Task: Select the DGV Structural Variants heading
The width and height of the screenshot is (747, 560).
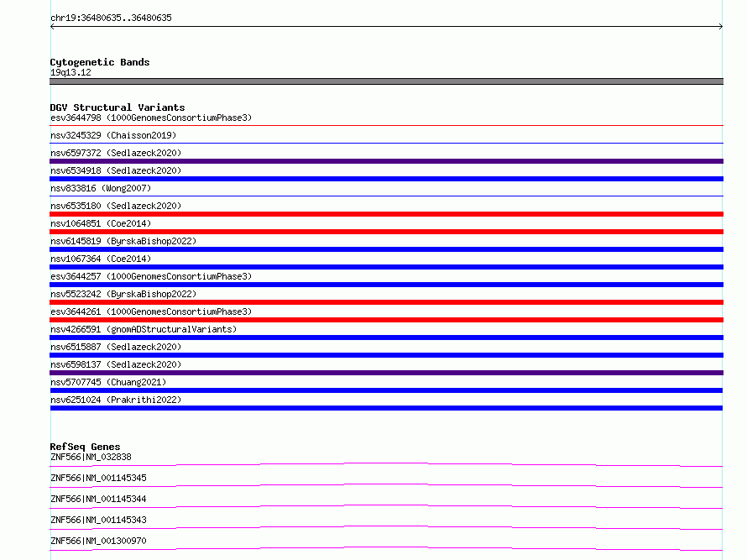Action: point(118,107)
